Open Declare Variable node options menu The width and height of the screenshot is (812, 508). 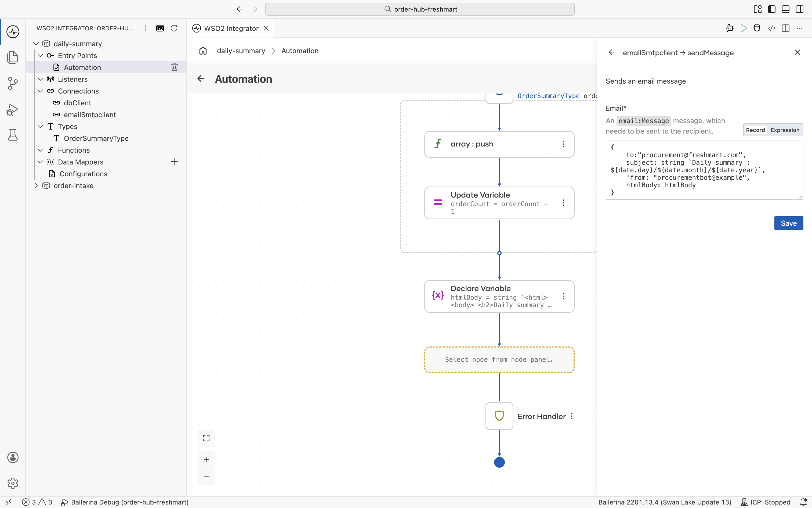563,296
